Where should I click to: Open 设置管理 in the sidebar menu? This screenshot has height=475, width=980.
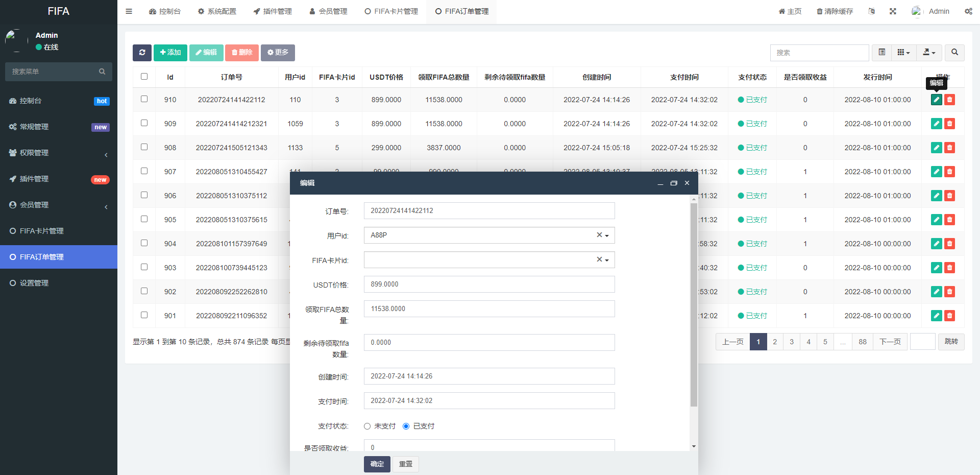[34, 283]
